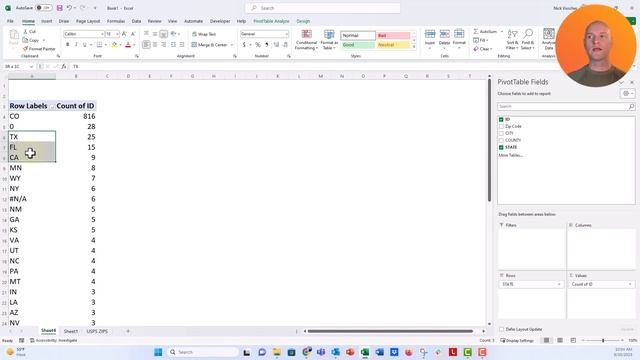Select the Sheet1 worksheet tab

[71, 331]
